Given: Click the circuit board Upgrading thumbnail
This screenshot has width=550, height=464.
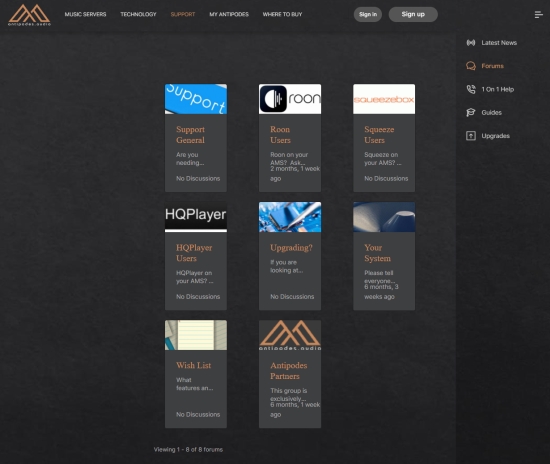Looking at the screenshot, I should click(290, 217).
